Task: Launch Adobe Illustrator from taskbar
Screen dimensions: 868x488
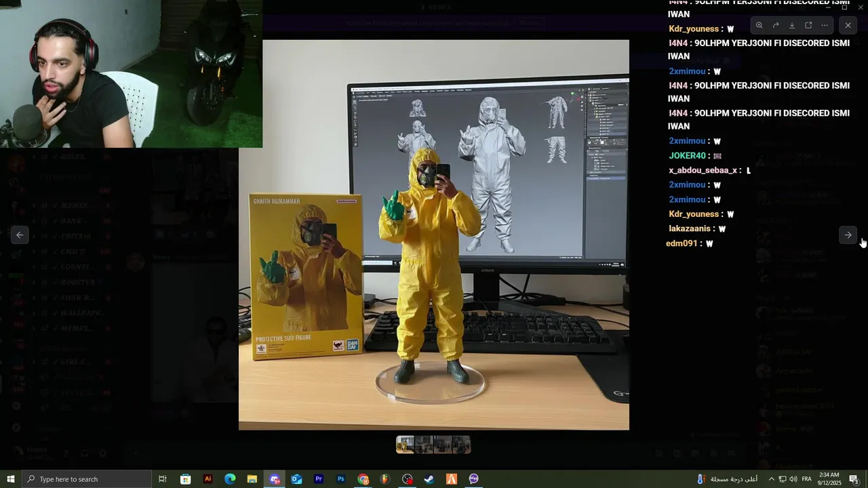Action: [208, 479]
